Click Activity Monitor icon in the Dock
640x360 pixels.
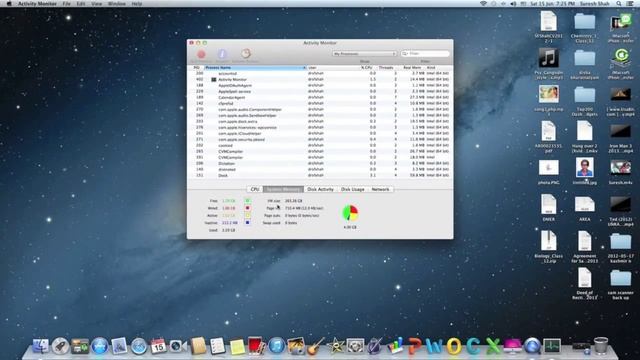pos(552,346)
